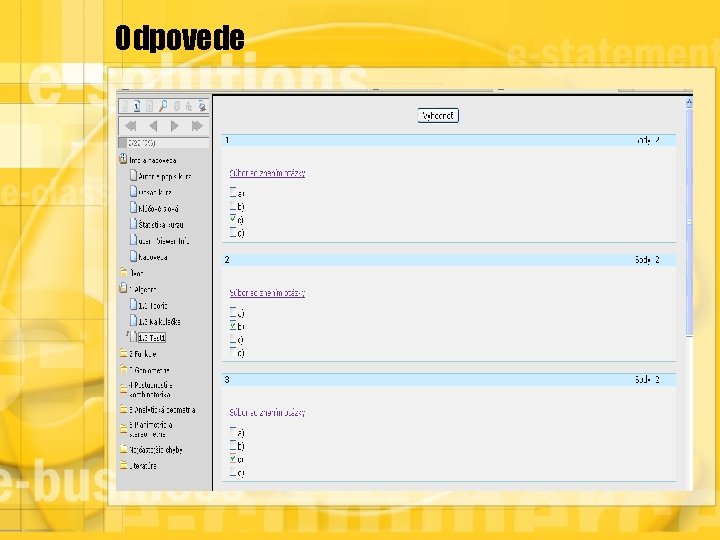Click the page icon next to 1.3 Test1
Screen dimensions: 720x540
pyautogui.click(x=133, y=337)
